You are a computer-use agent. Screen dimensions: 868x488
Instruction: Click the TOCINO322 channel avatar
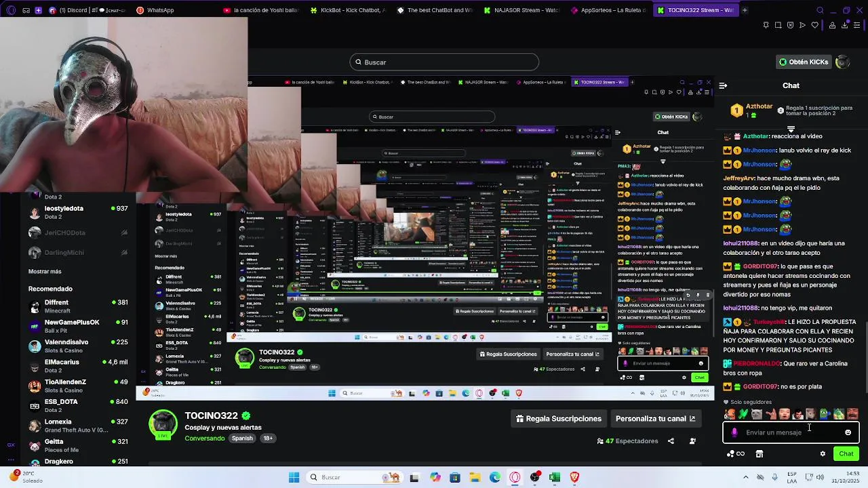tap(163, 425)
